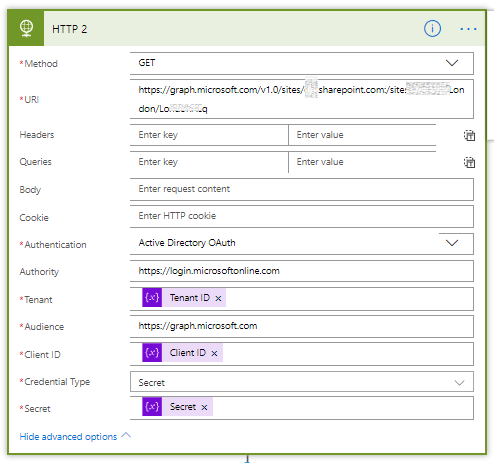Click the HTTP 2 action title

click(69, 29)
